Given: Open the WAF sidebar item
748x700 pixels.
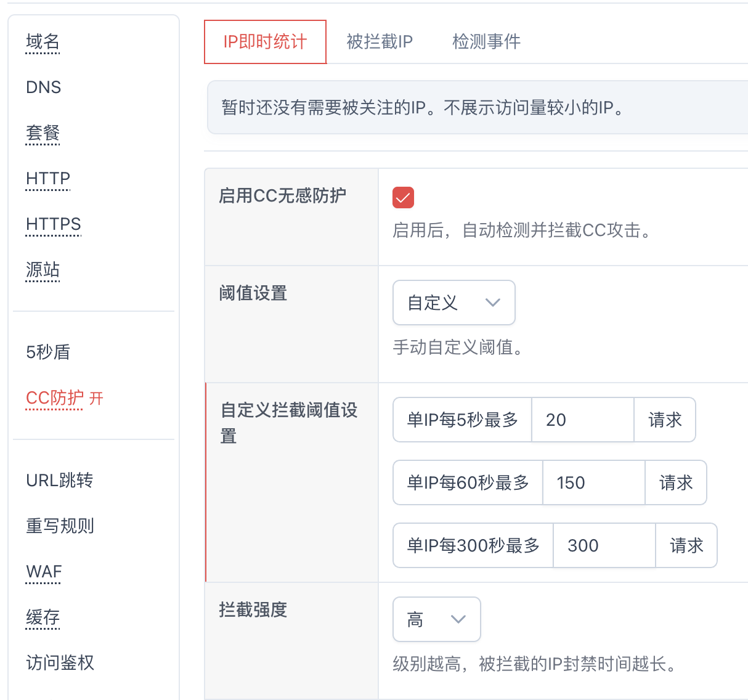Looking at the screenshot, I should (x=44, y=572).
